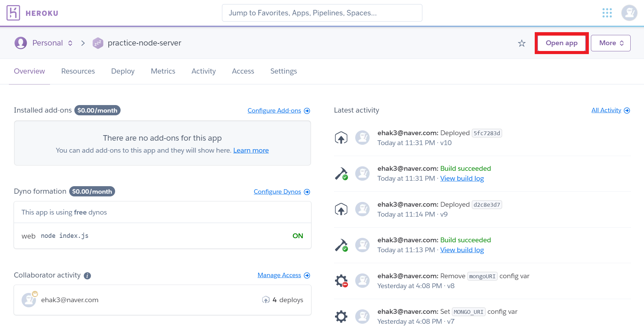Click the deploys icon next to 4 deploys
Image resolution: width=644 pixels, height=334 pixels.
pos(266,300)
